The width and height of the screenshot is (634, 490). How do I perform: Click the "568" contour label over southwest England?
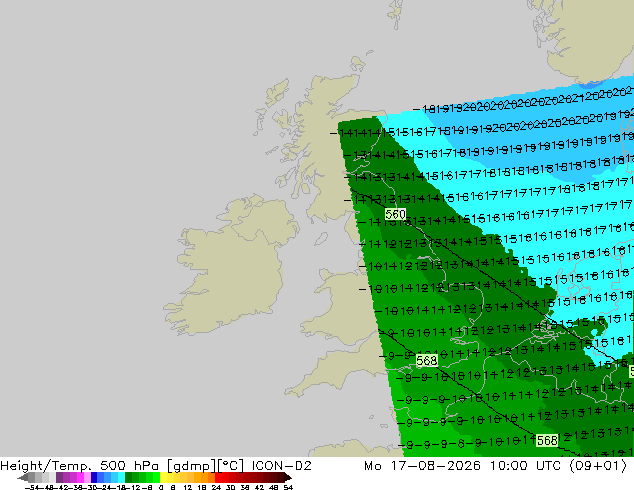[427, 360]
